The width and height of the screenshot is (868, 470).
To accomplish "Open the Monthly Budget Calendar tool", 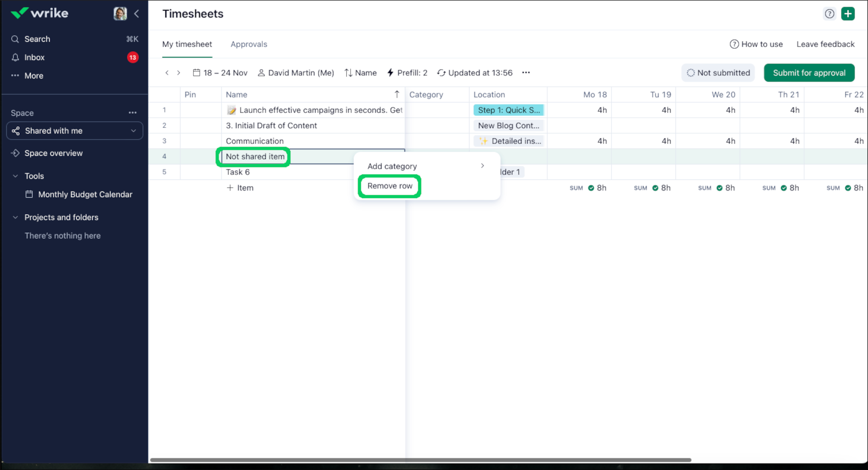I will 84,194.
